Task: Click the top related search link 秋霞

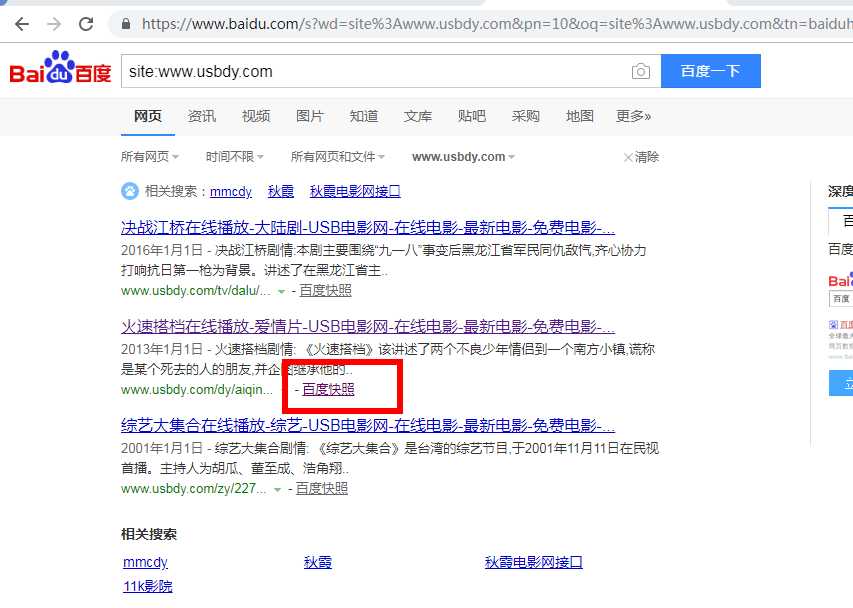Action: tap(281, 191)
